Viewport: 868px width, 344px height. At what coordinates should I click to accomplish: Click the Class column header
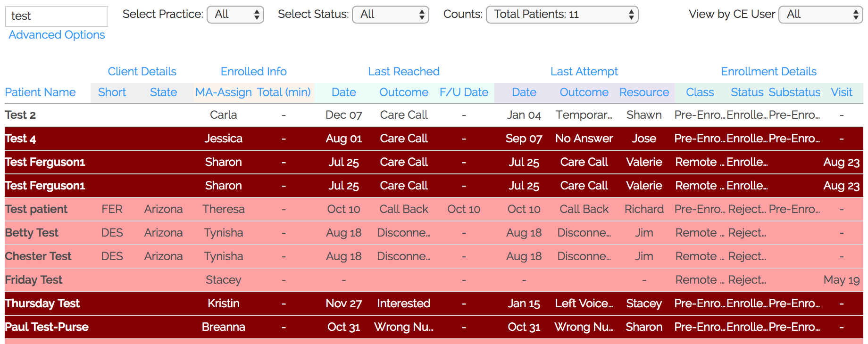click(x=700, y=92)
